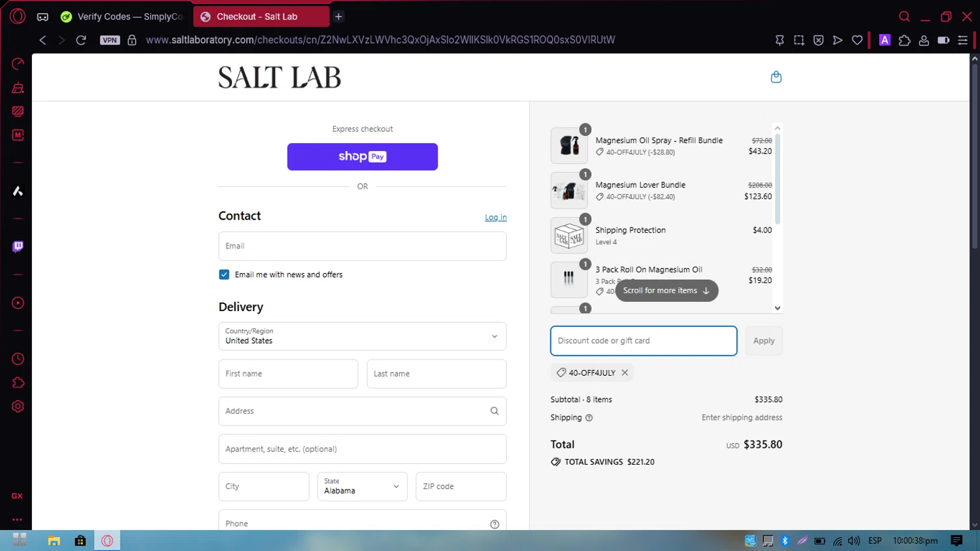Search tabs with the magnifier icon
The image size is (980, 551).
[904, 16]
